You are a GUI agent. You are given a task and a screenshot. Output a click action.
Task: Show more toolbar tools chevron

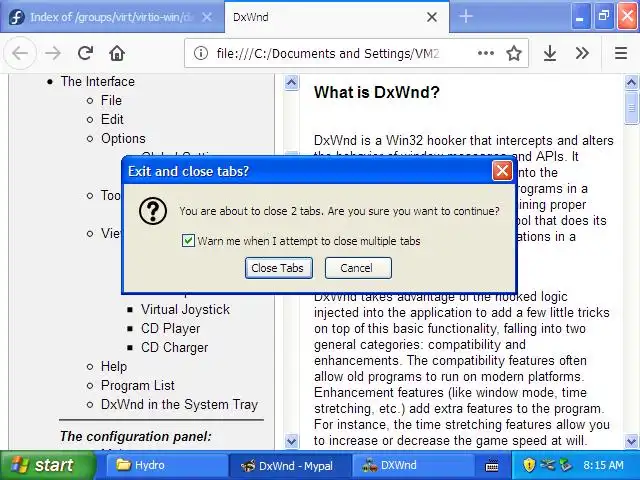tap(582, 53)
